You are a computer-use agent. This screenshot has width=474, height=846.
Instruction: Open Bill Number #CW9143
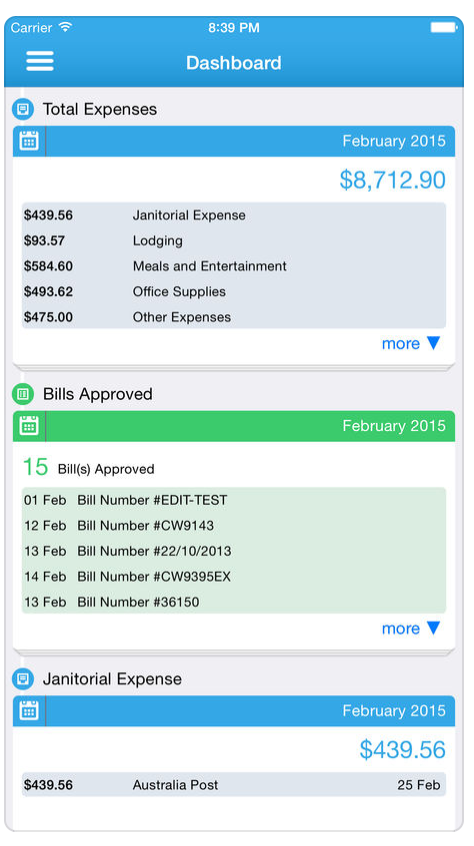[x=233, y=526]
